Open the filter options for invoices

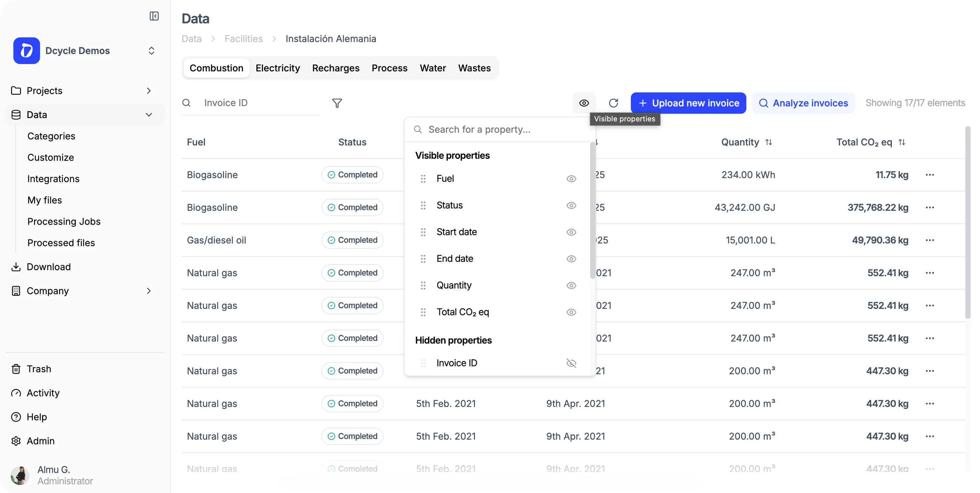click(337, 103)
